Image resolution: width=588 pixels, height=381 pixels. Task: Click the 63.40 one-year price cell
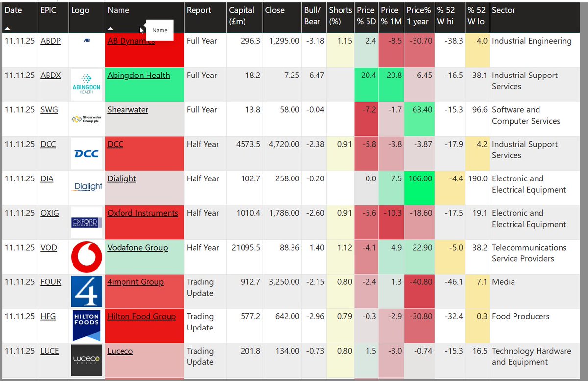(419, 119)
